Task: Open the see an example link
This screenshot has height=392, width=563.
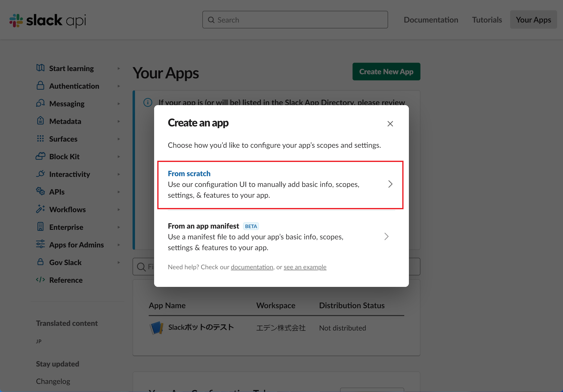Action: click(305, 267)
